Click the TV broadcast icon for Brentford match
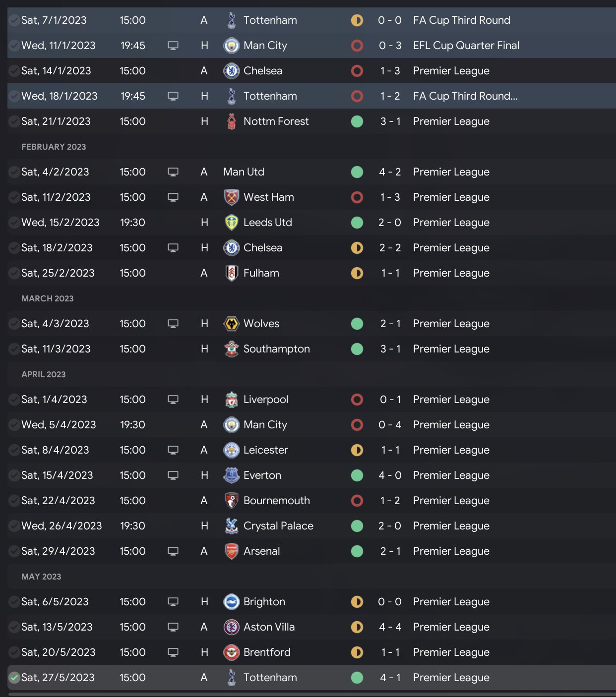This screenshot has height=697, width=616. pyautogui.click(x=173, y=652)
